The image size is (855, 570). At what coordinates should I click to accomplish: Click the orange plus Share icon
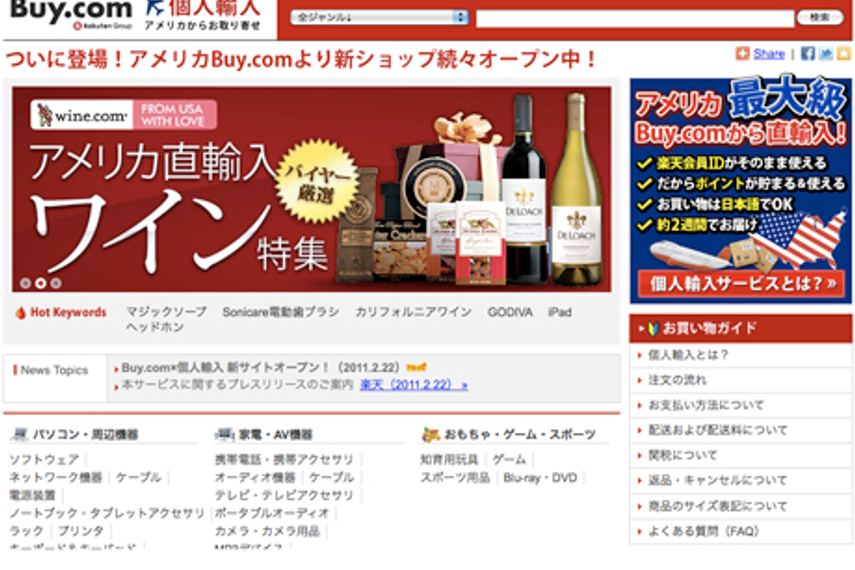742,53
